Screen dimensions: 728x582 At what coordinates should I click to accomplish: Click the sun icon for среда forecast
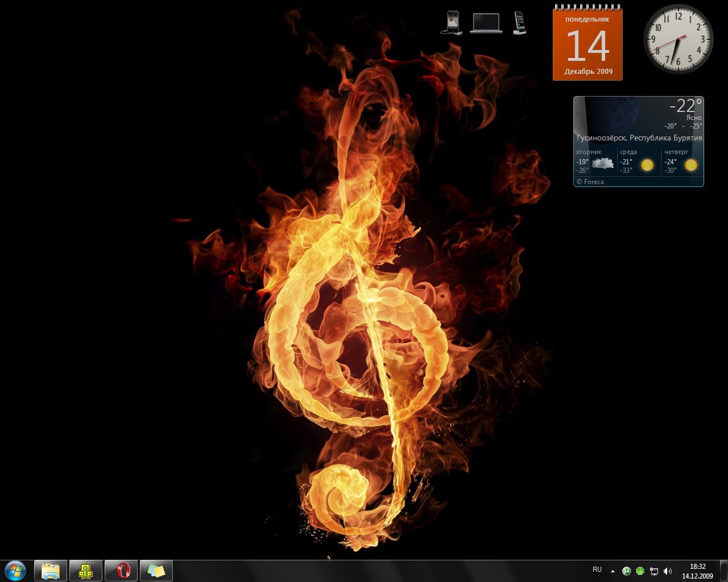(647, 165)
